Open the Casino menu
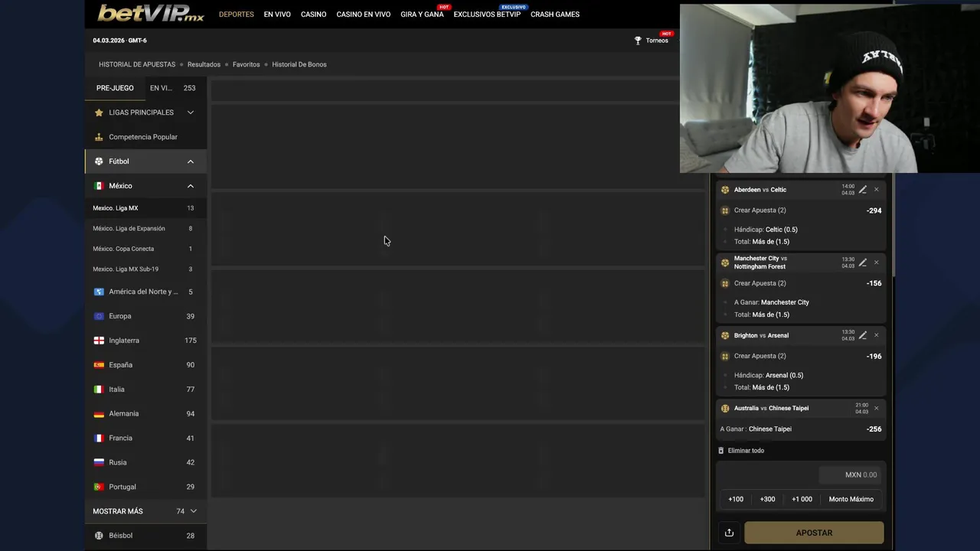 pos(313,15)
